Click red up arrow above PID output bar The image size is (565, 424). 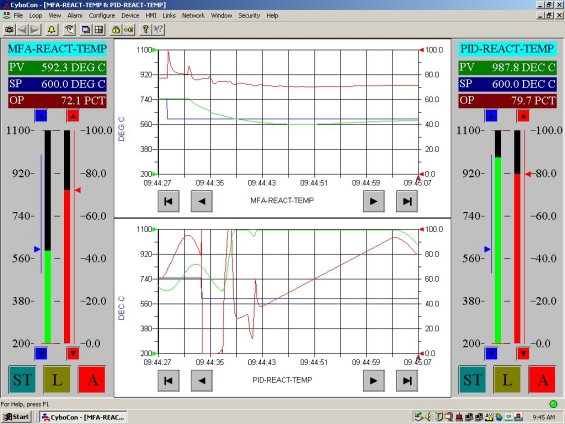523,116
